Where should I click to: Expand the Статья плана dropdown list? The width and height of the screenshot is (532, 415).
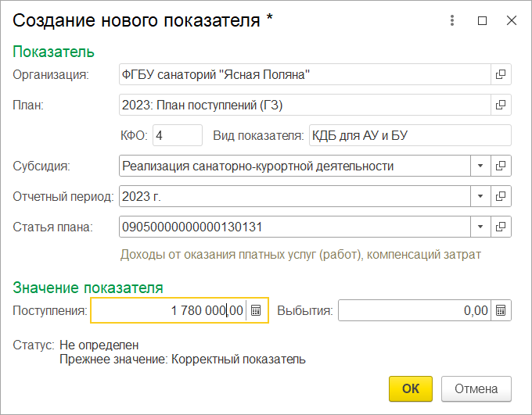click(x=480, y=227)
